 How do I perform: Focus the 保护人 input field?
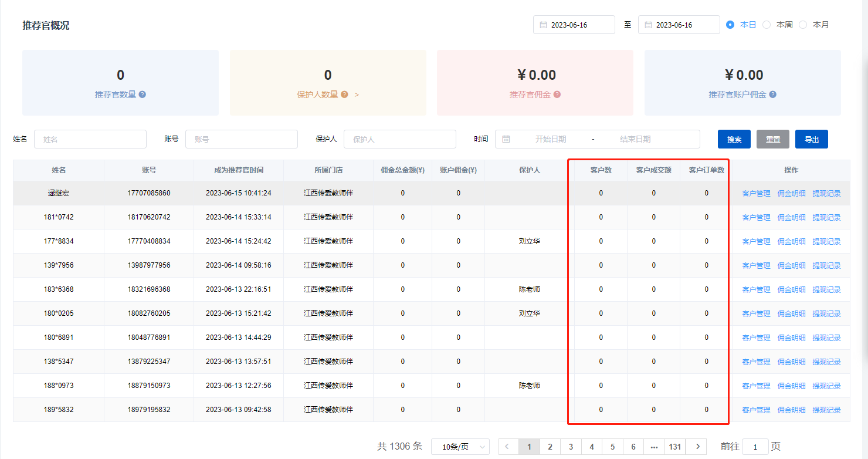pyautogui.click(x=400, y=139)
